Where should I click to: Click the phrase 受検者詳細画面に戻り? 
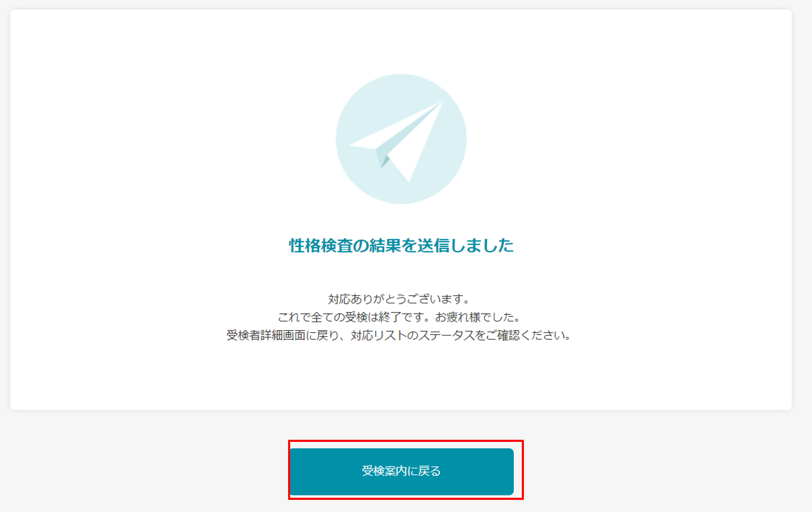(282, 335)
